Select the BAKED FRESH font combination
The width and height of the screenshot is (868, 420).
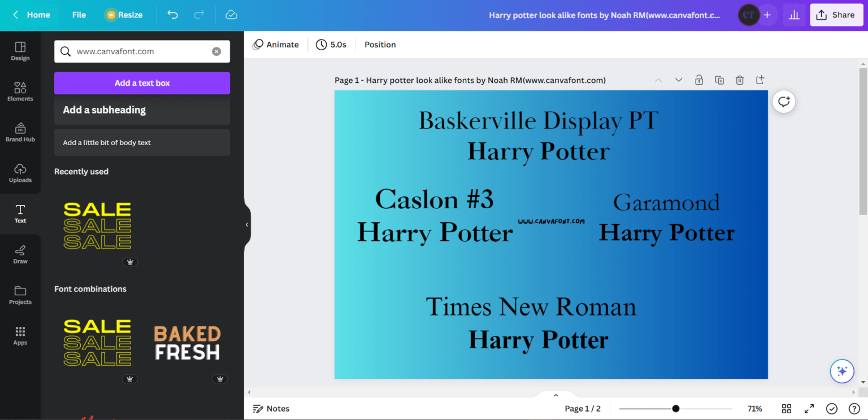coord(187,343)
